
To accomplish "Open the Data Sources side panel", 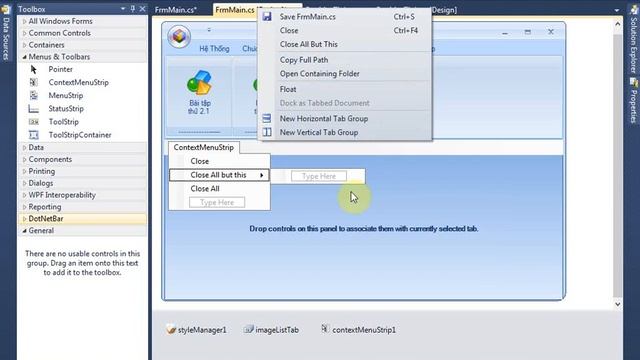I will tap(6, 33).
